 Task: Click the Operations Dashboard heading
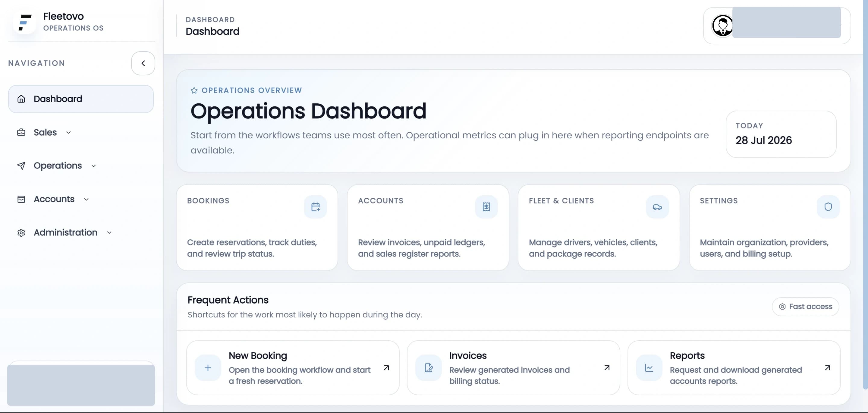coord(308,111)
